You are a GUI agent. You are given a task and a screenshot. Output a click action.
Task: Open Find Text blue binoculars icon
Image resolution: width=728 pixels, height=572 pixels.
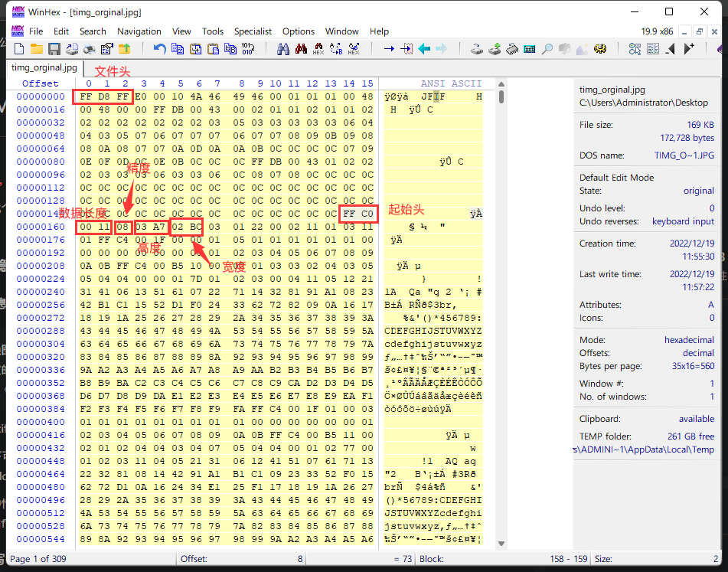point(283,48)
